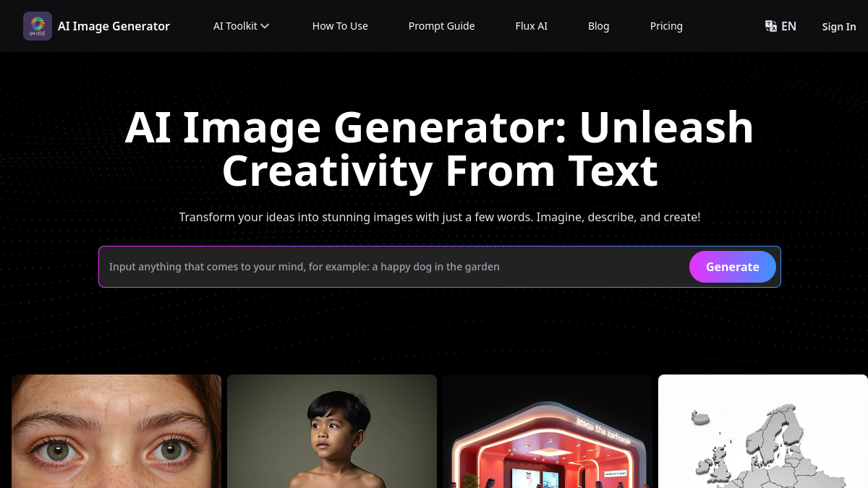The height and width of the screenshot is (488, 868).
Task: Click the AI Image Generator logo icon
Action: (38, 26)
